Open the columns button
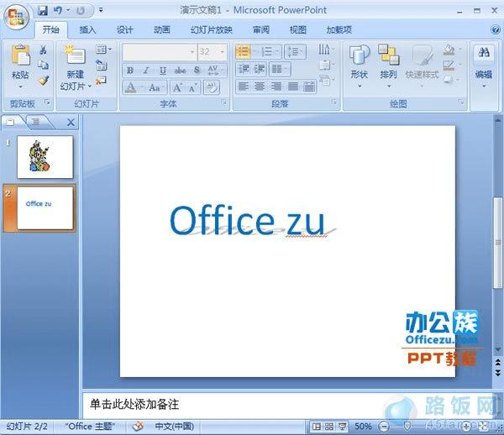504x435 pixels. (280, 69)
